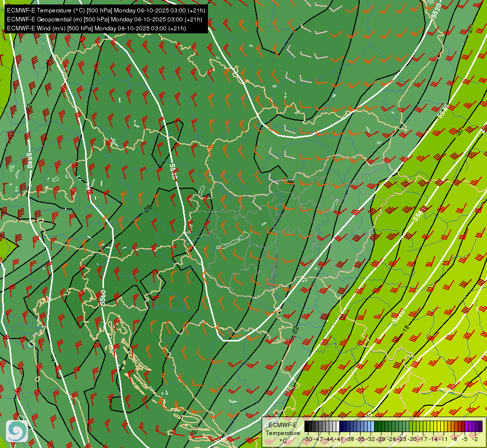
Task: Click the -2 label on the temperature legend
Action: (x=475, y=439)
